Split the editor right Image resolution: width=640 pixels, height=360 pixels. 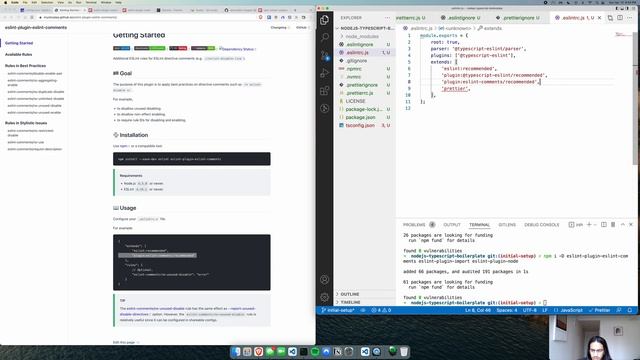point(620,18)
